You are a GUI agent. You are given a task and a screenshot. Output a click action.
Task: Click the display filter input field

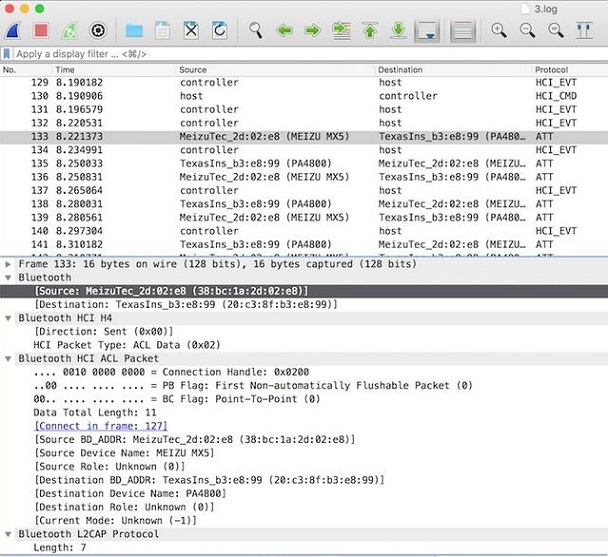300,53
